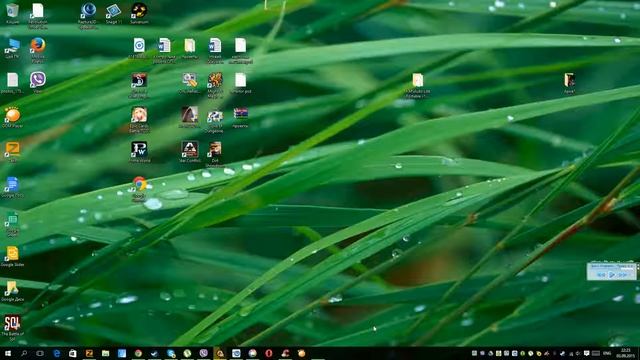Viewport: 640px width, 360px height.
Task: Switch to Viber on the taskbar
Action: pos(203,353)
